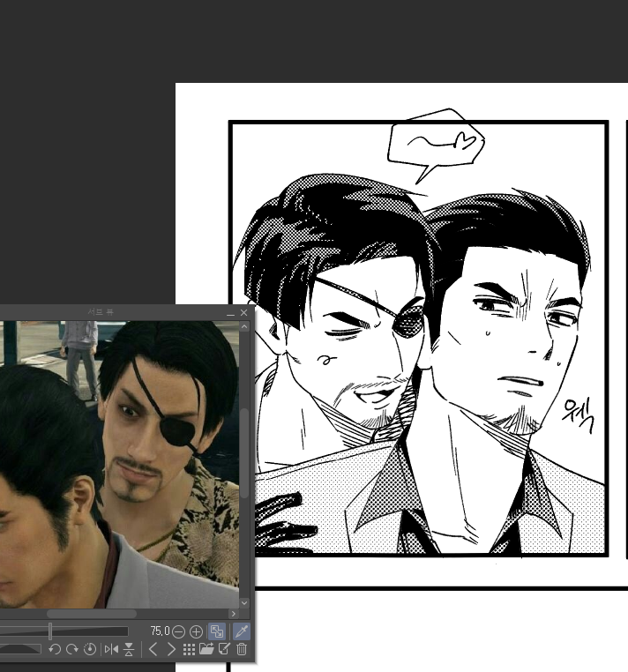Open image list grid in Sub View

tap(189, 650)
